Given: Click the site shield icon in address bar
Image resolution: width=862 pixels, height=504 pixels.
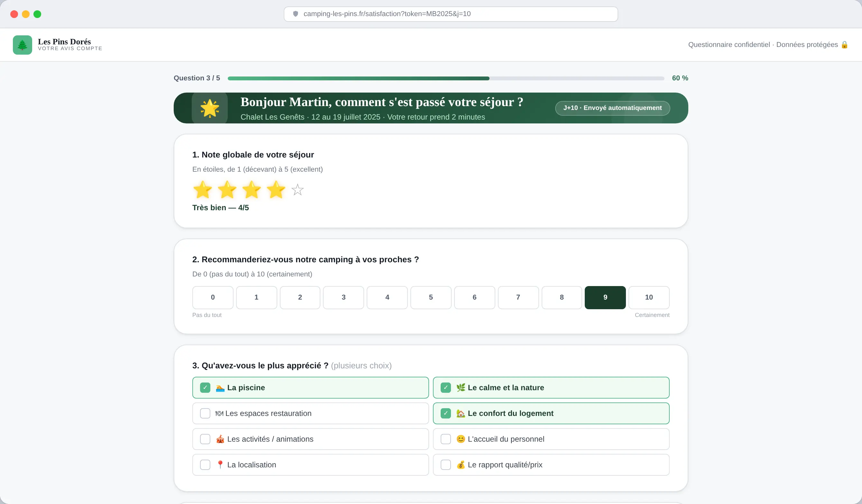Looking at the screenshot, I should click(x=296, y=14).
